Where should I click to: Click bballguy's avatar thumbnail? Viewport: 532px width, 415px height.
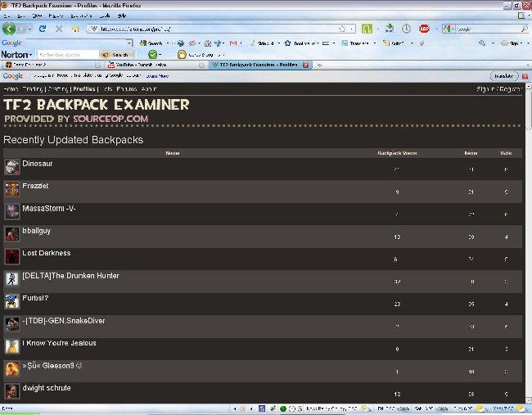[x=12, y=234]
